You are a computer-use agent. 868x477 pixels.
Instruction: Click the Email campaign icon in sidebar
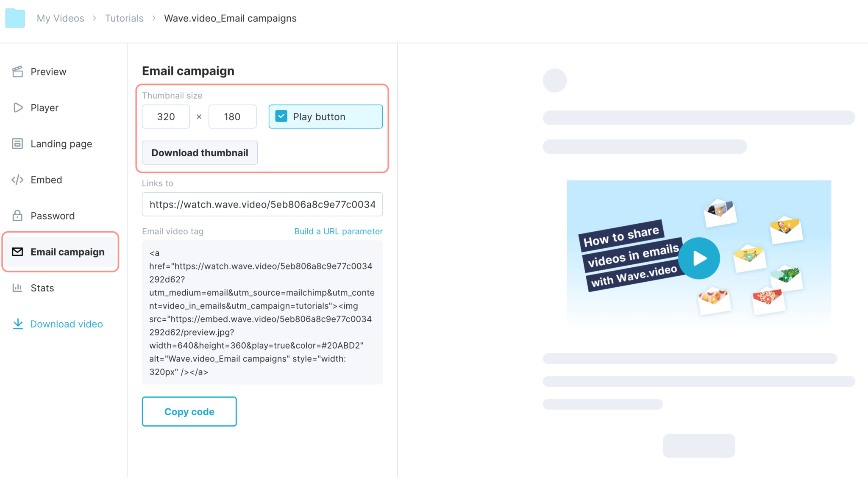pyautogui.click(x=18, y=252)
